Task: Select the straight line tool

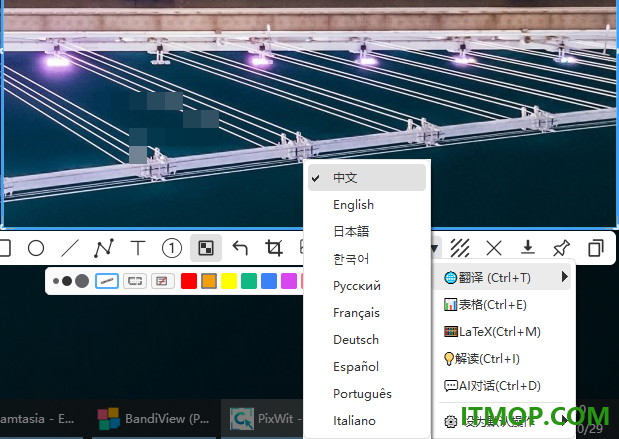Action: (70, 248)
